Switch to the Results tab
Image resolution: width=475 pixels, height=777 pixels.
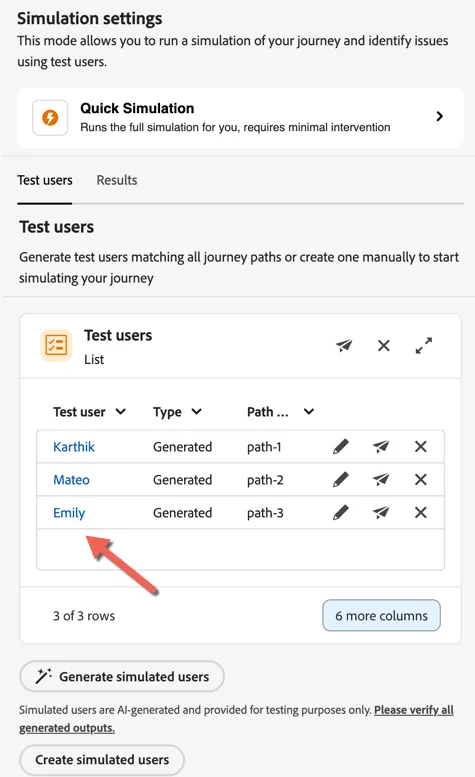[x=117, y=180]
